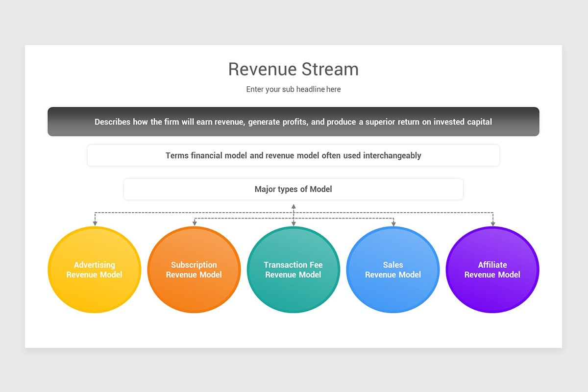Image resolution: width=588 pixels, height=392 pixels.
Task: Select the Revenue Stream title text
Action: pyautogui.click(x=293, y=69)
